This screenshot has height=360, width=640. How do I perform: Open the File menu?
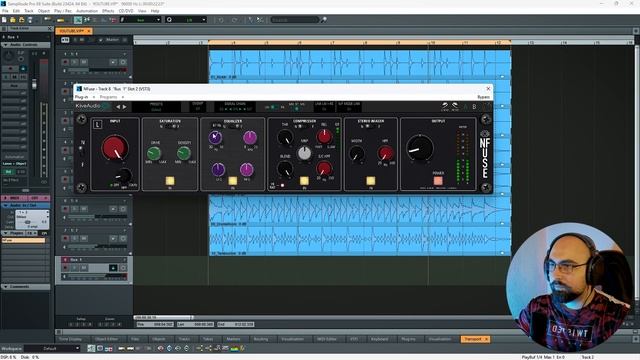coord(5,11)
